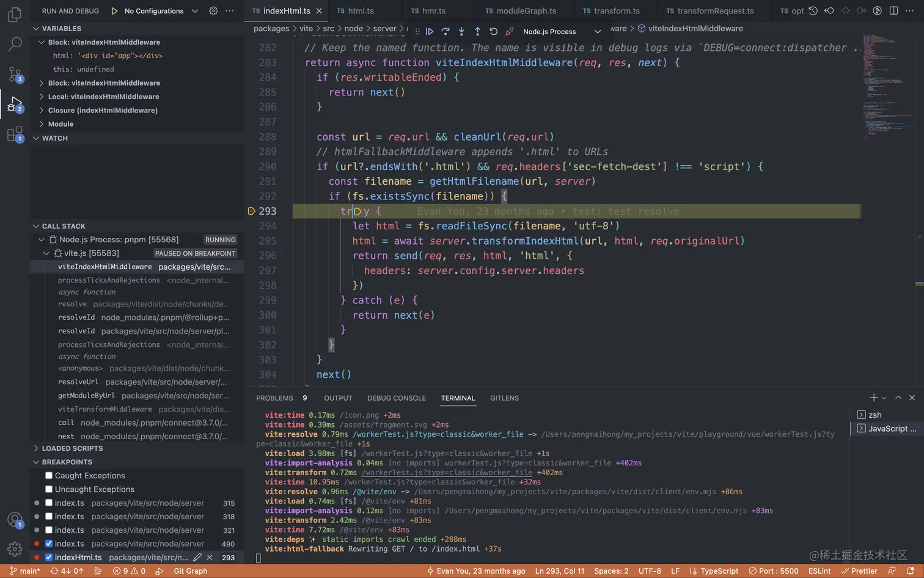Disable the indexHtml.ts line 293 breakpoint
Image resolution: width=924 pixels, height=578 pixels.
point(49,557)
